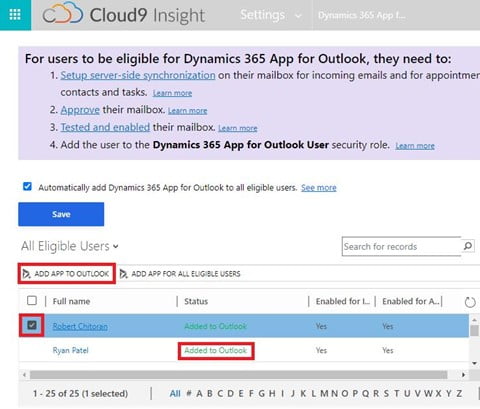The width and height of the screenshot is (480, 409).
Task: Click the horizontal scrollbar thumb
Action: click(238, 375)
